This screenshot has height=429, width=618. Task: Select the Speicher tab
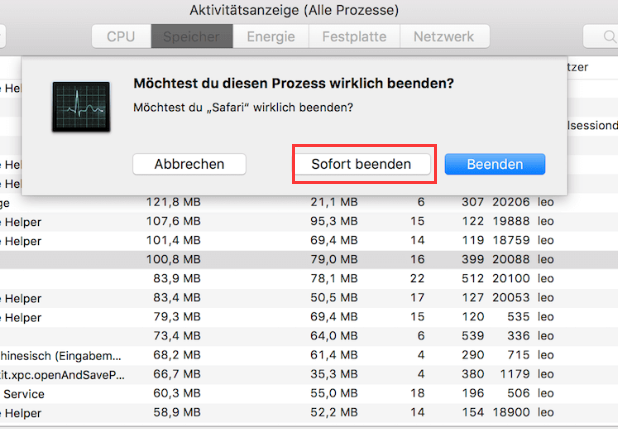(191, 37)
